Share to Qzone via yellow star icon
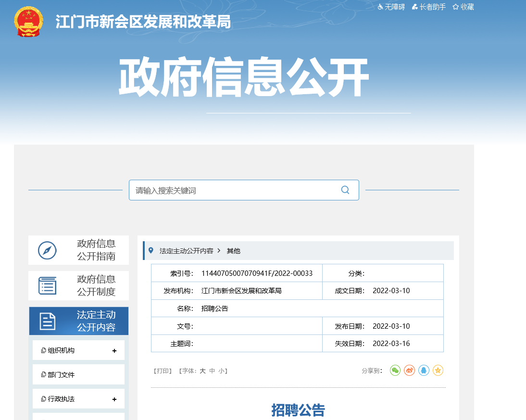 point(438,371)
